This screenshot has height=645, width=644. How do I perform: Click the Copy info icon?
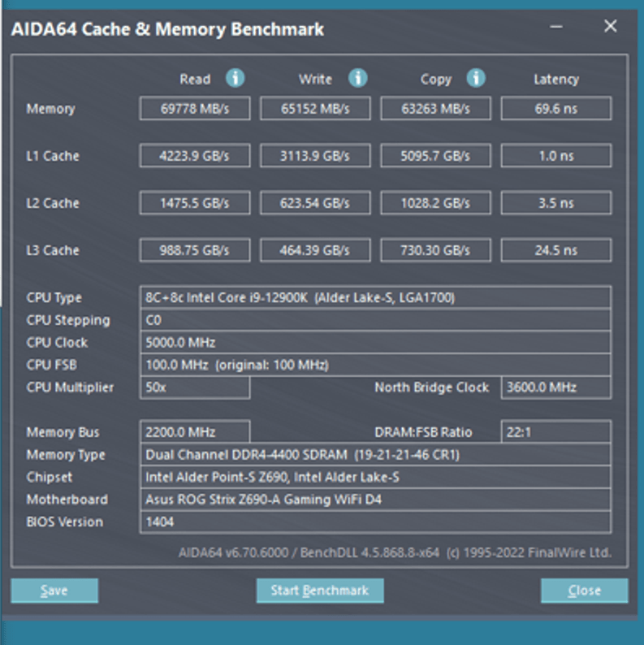tap(476, 78)
